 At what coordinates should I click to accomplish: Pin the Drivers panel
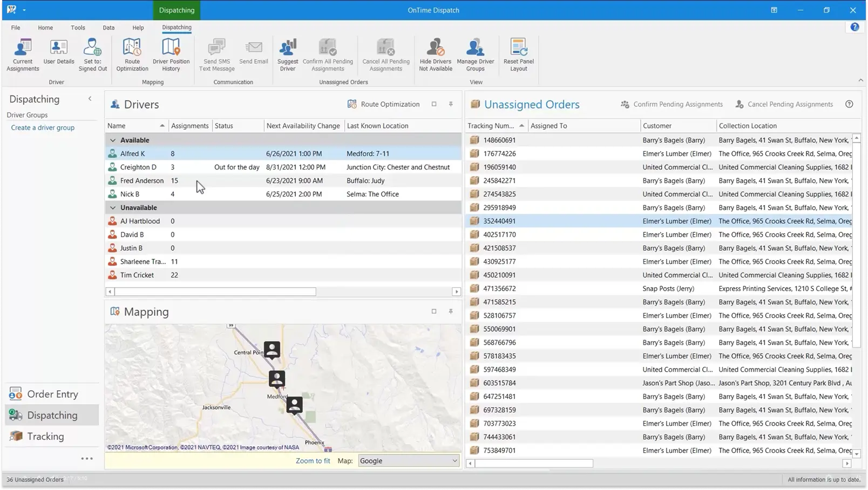[451, 104]
